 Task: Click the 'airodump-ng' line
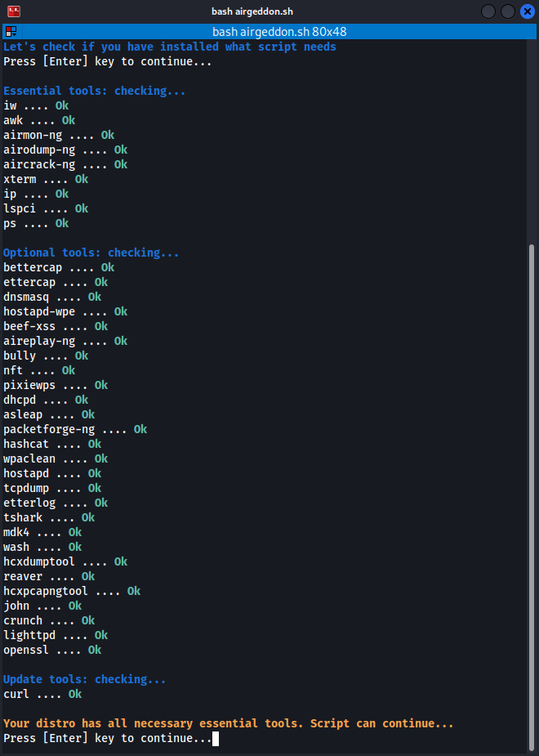pyautogui.click(x=65, y=150)
